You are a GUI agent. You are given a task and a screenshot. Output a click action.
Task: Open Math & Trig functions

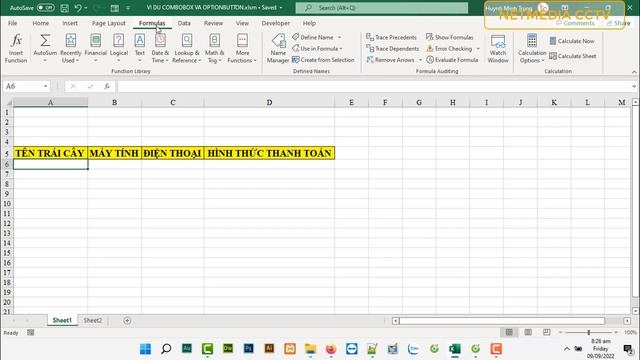(214, 48)
